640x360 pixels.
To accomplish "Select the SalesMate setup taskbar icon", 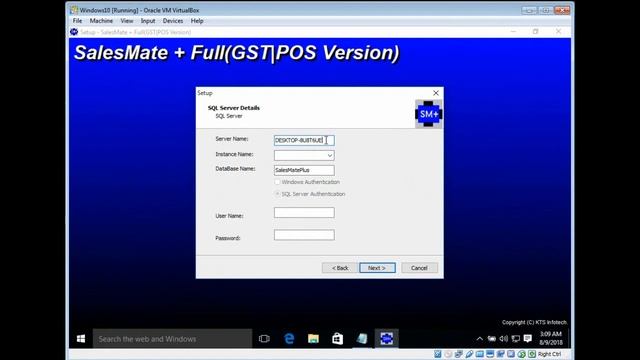I will click(x=387, y=339).
